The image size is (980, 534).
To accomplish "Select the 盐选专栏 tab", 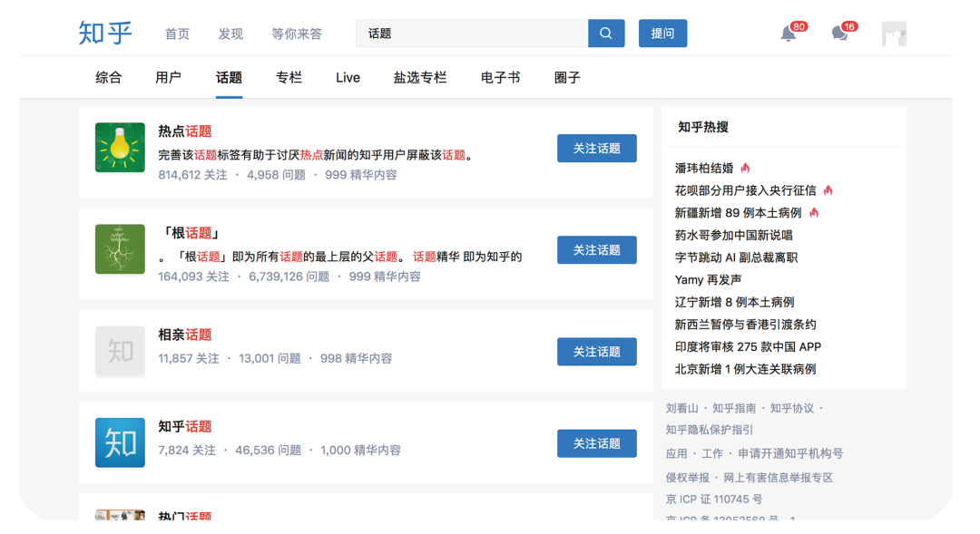I will tap(420, 78).
